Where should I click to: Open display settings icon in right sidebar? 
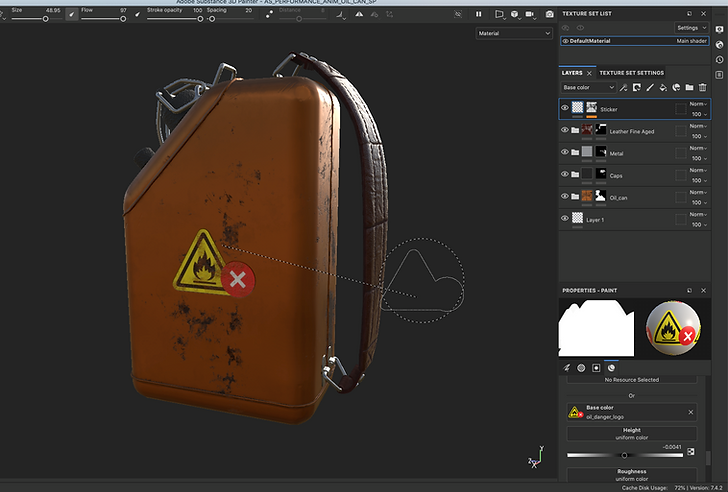[x=719, y=30]
